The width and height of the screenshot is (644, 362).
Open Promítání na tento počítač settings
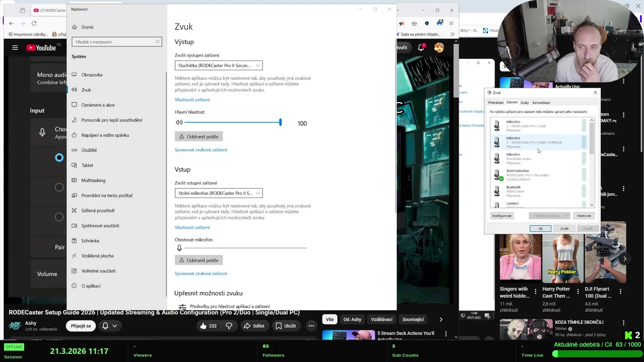point(102,196)
